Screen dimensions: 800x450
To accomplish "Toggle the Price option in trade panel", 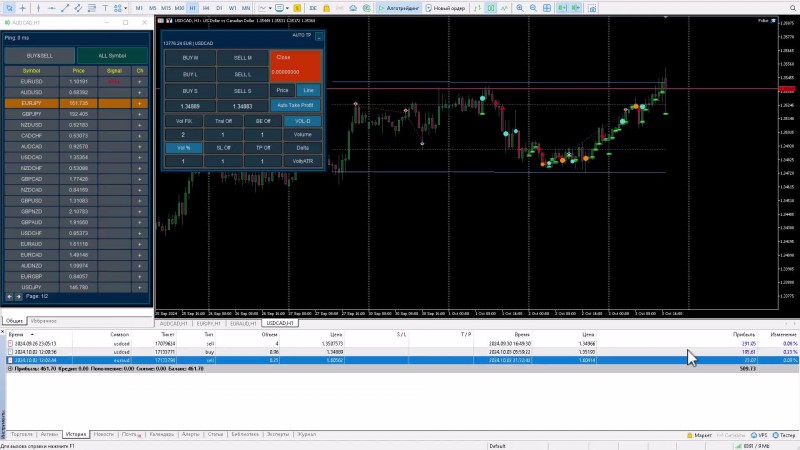I will 282,90.
